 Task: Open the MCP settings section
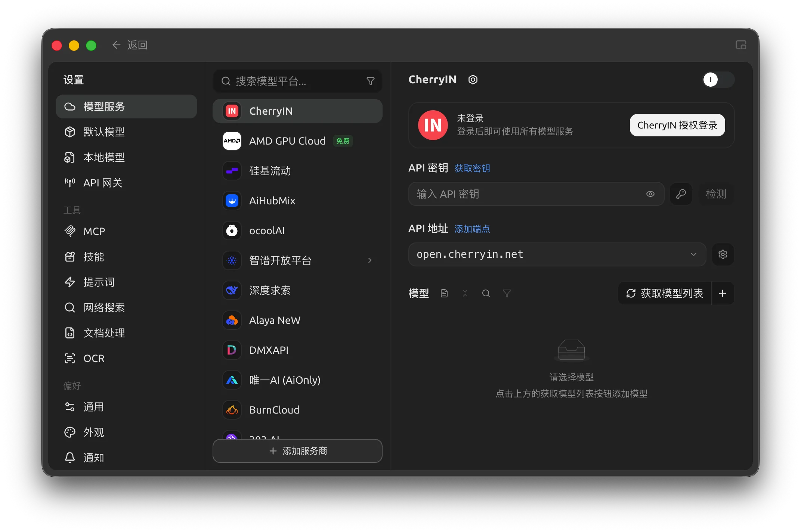tap(126, 231)
